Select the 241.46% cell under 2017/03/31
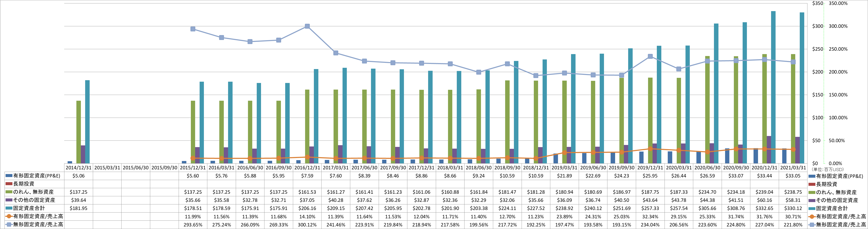This screenshot has height=229, width=868. [x=336, y=225]
